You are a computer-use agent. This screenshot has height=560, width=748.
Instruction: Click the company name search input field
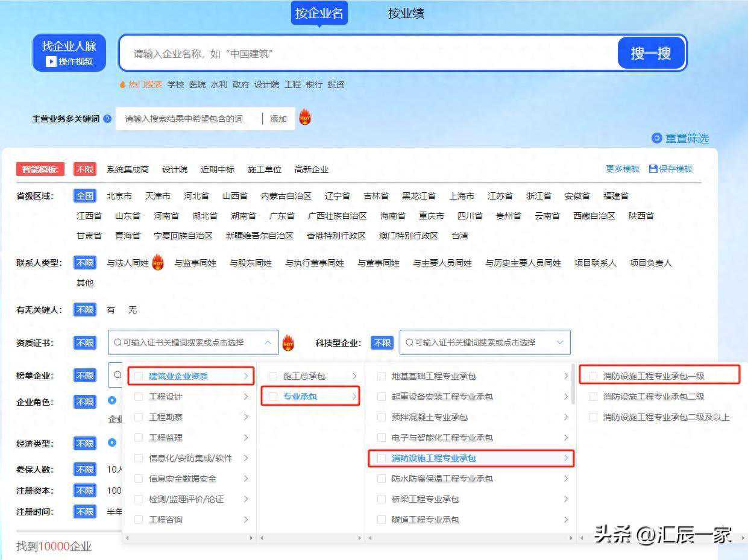pos(362,53)
